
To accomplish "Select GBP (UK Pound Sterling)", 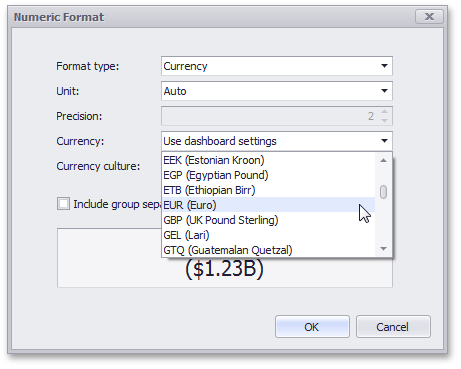I will point(268,220).
